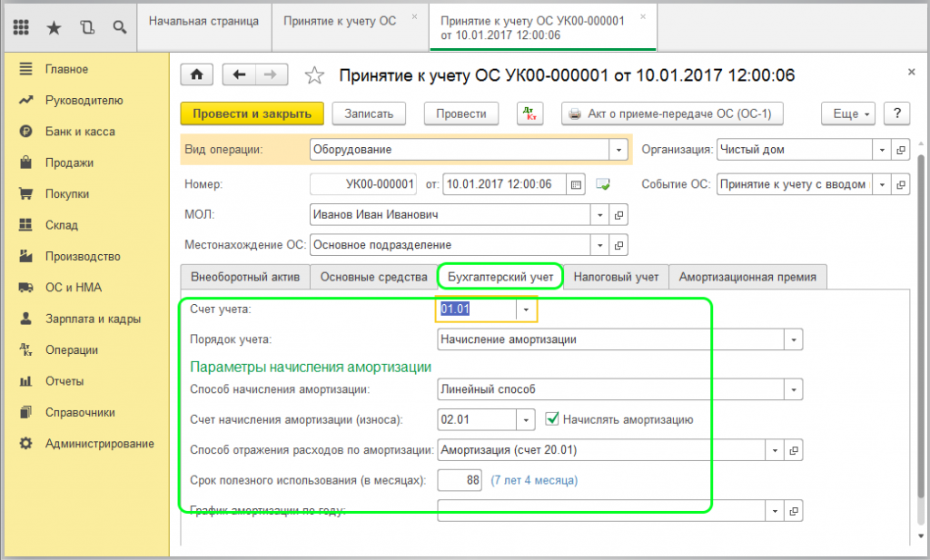The image size is (930, 560).
Task: Click the green posted-status icon near date
Action: (603, 184)
